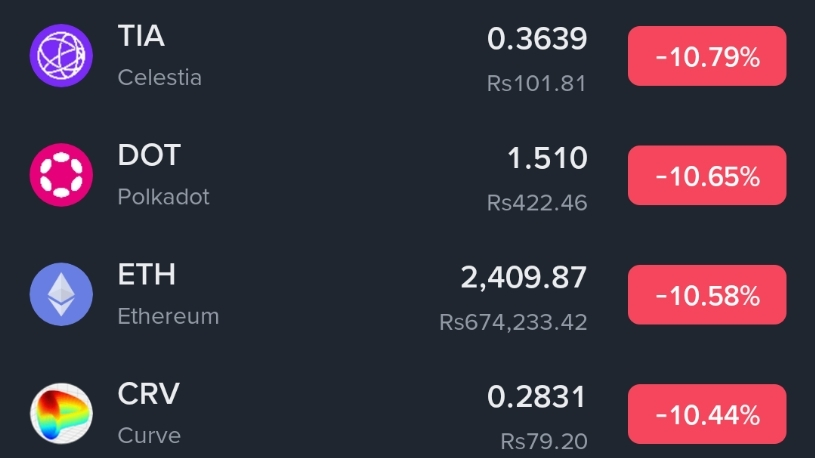Open the DOT ticker symbol
Viewport: 815px width, 458px height.
pyautogui.click(x=149, y=156)
